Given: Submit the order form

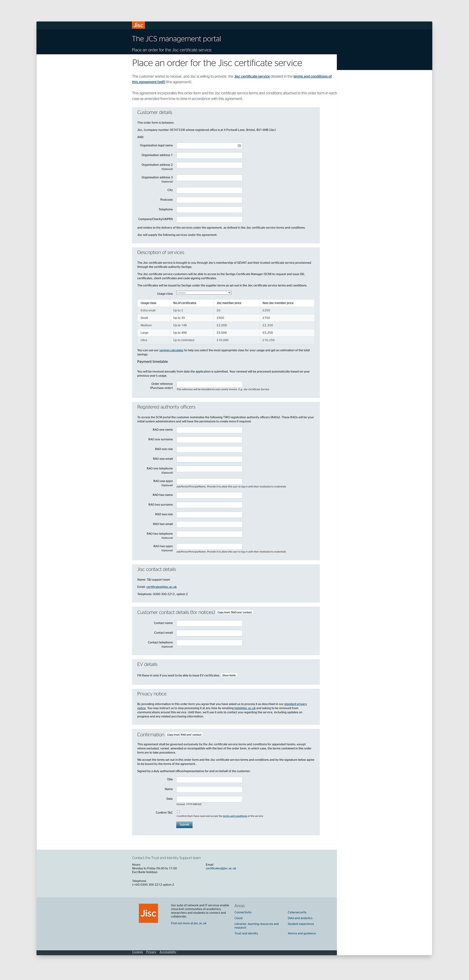Looking at the screenshot, I should pos(184,824).
